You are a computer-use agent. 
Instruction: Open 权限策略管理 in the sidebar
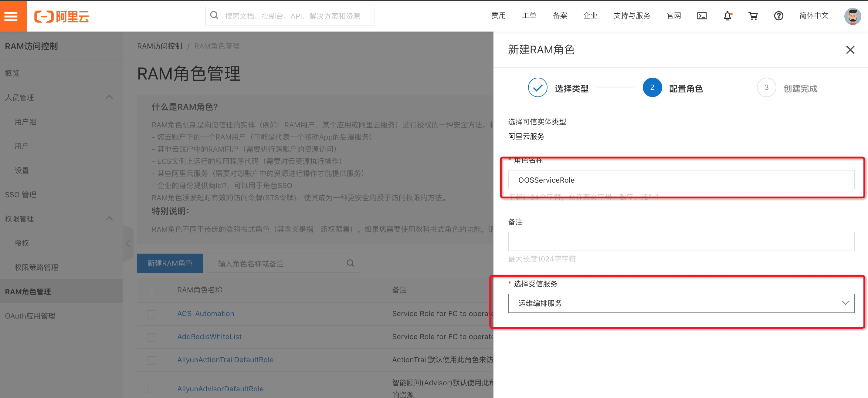click(36, 267)
